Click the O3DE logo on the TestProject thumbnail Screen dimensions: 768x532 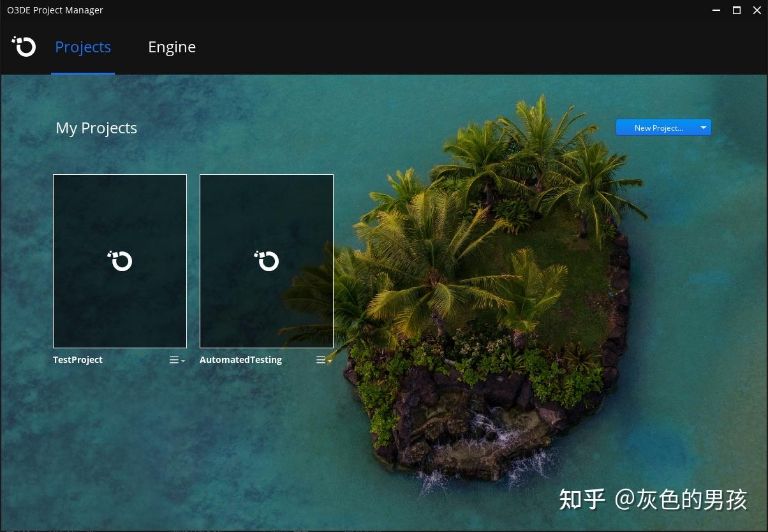[119, 261]
